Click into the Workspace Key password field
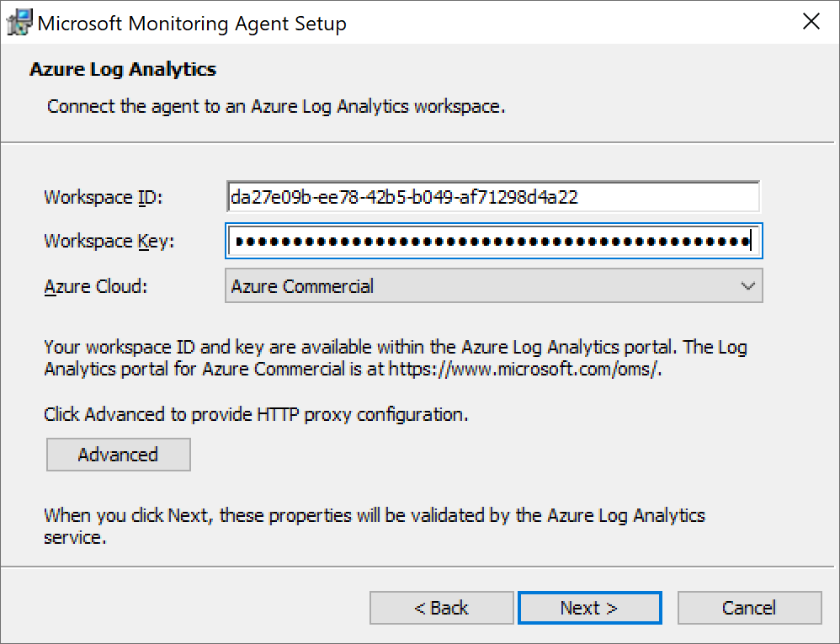840x644 pixels. coord(494,241)
